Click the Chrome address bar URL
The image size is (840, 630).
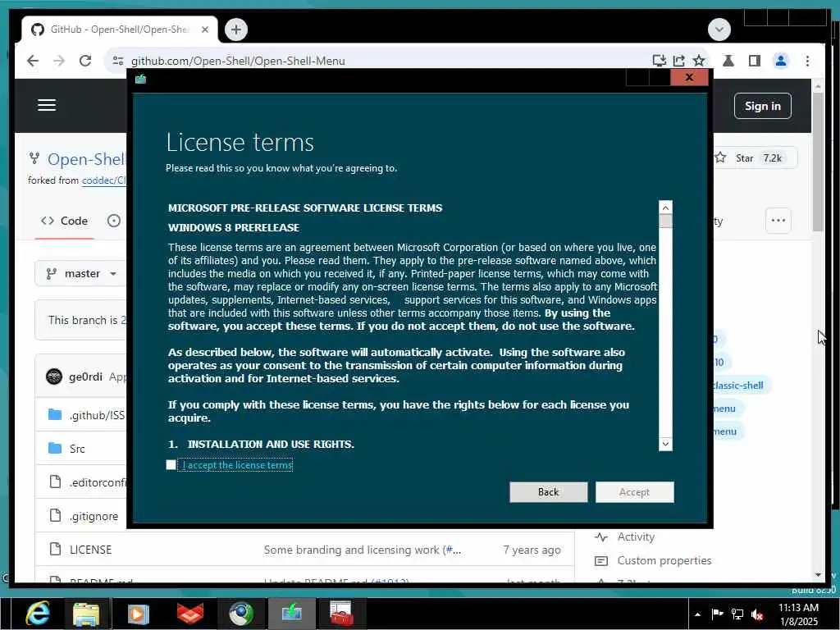(x=238, y=61)
